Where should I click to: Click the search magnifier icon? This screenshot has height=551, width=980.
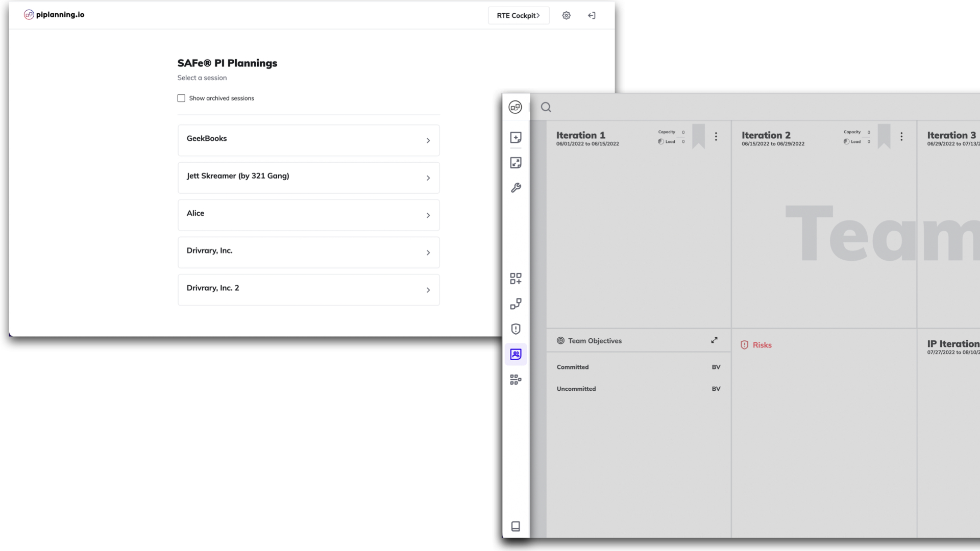pos(546,107)
